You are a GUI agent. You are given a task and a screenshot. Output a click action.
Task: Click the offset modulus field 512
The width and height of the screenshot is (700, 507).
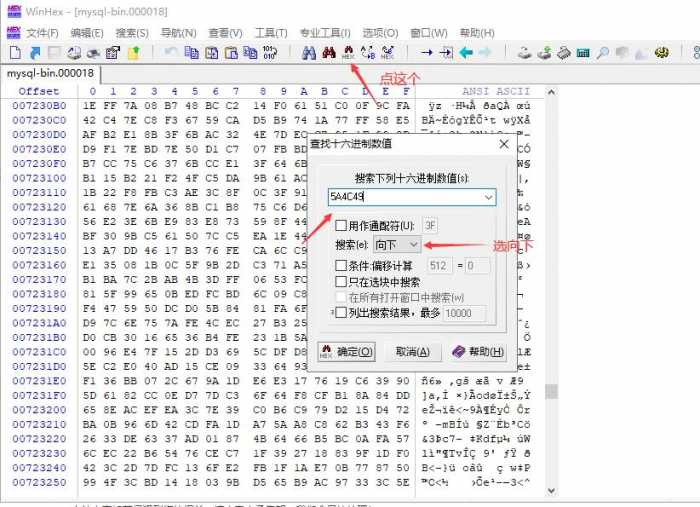438,266
